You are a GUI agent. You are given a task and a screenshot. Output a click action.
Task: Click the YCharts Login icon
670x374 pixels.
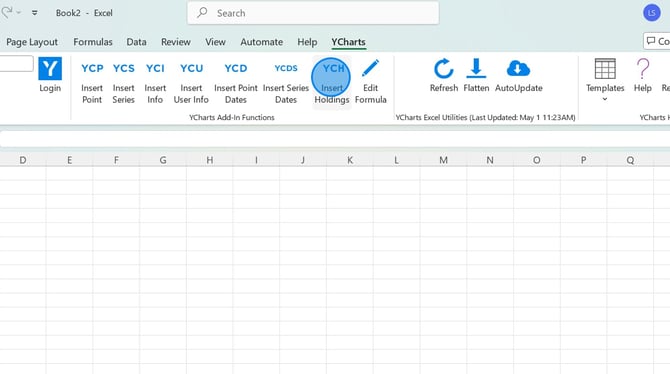click(x=50, y=69)
